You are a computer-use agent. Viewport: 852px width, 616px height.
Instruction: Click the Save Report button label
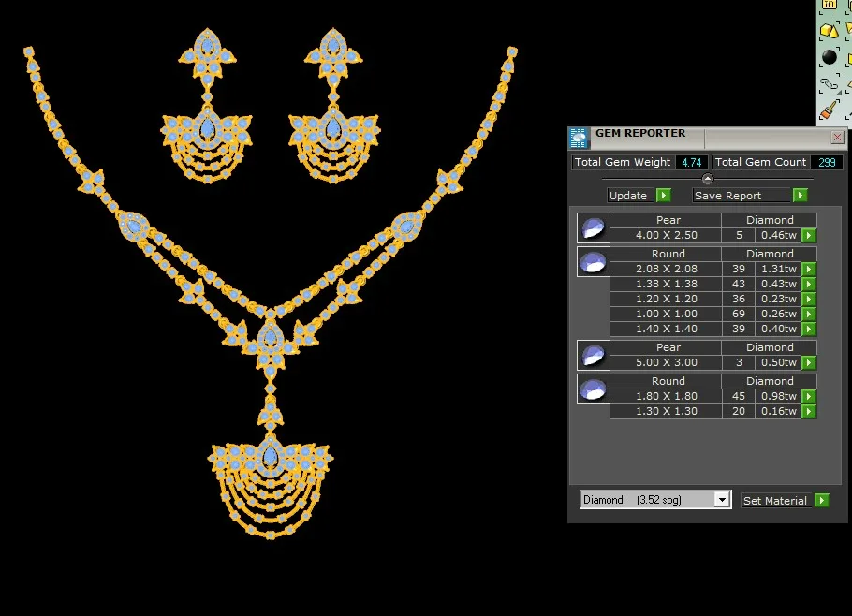point(727,196)
